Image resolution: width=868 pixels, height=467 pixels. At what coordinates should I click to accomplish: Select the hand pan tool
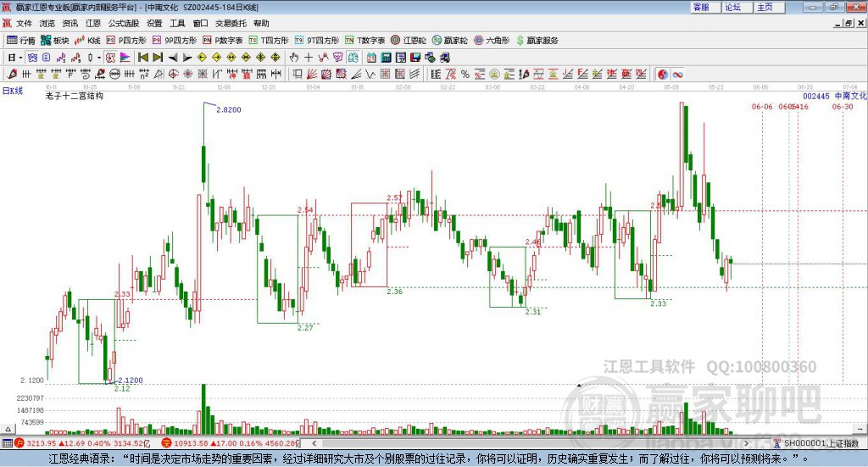pyautogui.click(x=293, y=58)
